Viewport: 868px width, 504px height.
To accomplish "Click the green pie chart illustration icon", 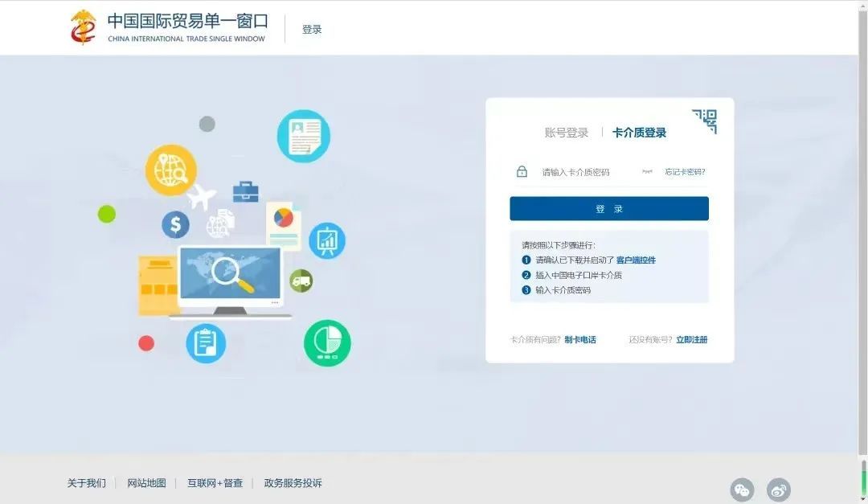I will click(x=327, y=343).
